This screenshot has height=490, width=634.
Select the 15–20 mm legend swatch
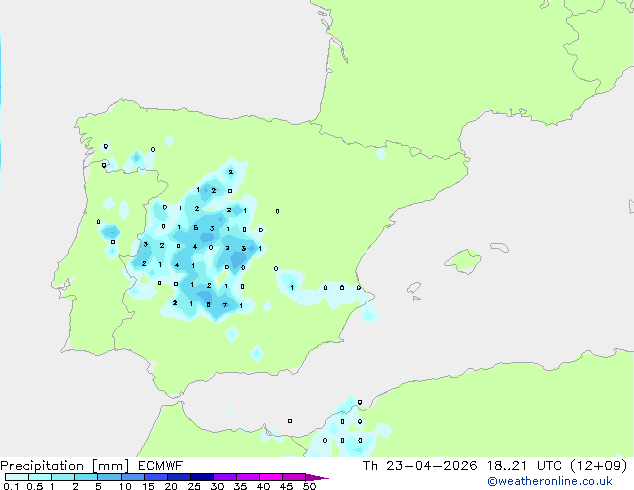(x=155, y=477)
